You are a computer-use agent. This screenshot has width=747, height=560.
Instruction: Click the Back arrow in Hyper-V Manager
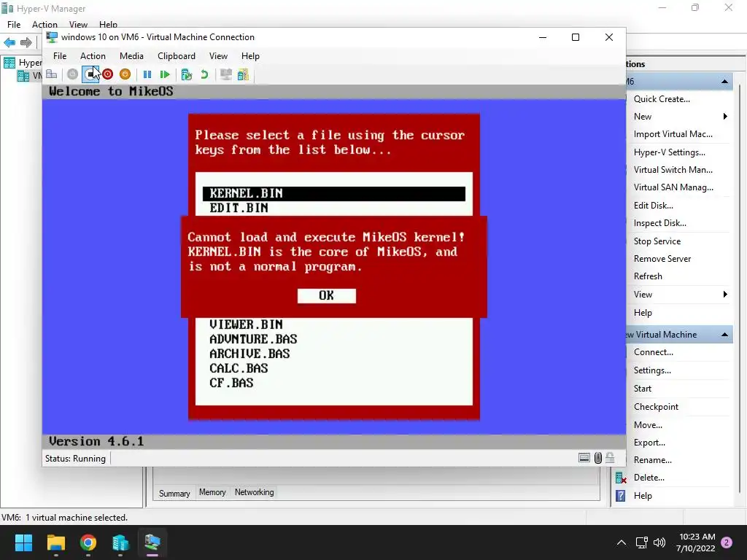[9, 42]
